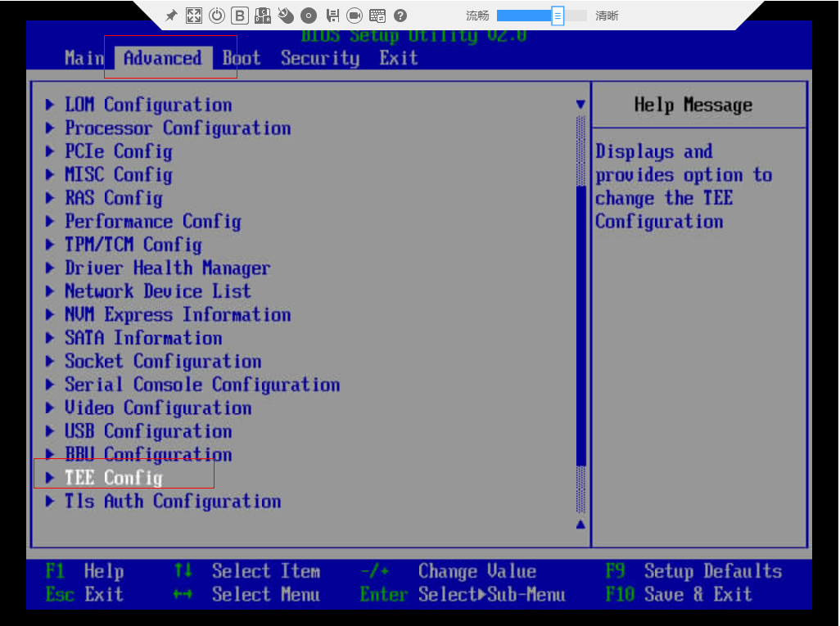Open the keyboard combination keys icon
The width and height of the screenshot is (840, 626).
tap(263, 16)
